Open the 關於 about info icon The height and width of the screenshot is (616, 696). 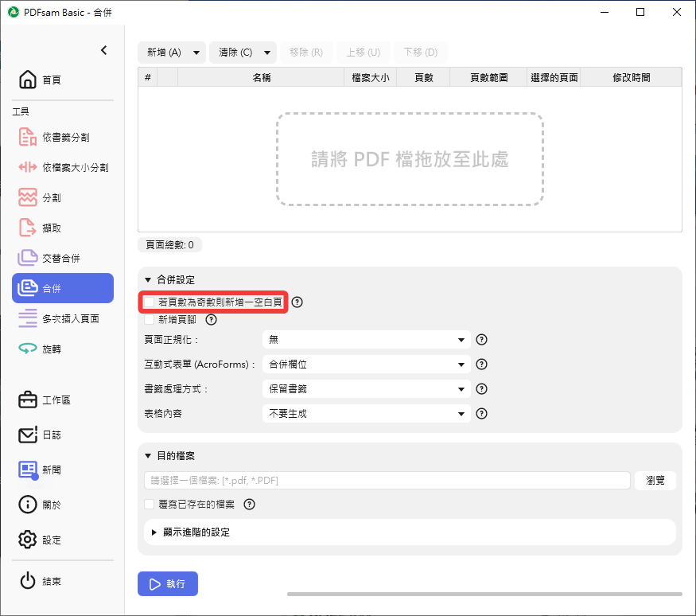28,505
